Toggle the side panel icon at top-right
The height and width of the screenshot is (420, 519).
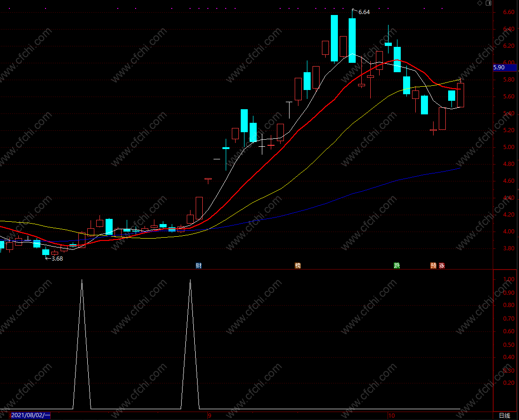coord(488,3)
